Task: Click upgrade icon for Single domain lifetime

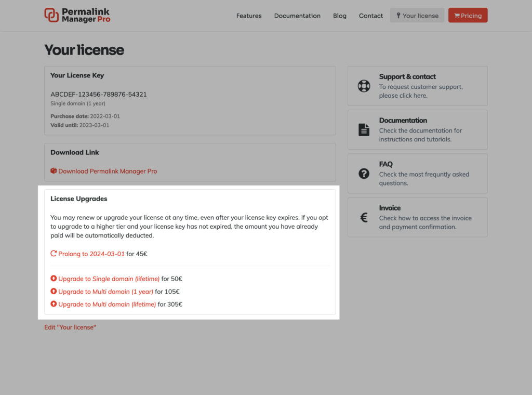Action: (x=54, y=278)
